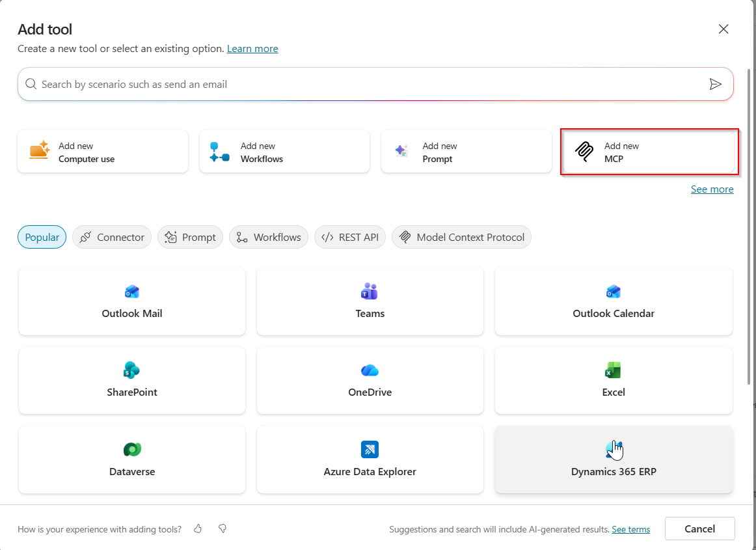Image resolution: width=756 pixels, height=550 pixels.
Task: Filter tools by Connector
Action: click(112, 237)
